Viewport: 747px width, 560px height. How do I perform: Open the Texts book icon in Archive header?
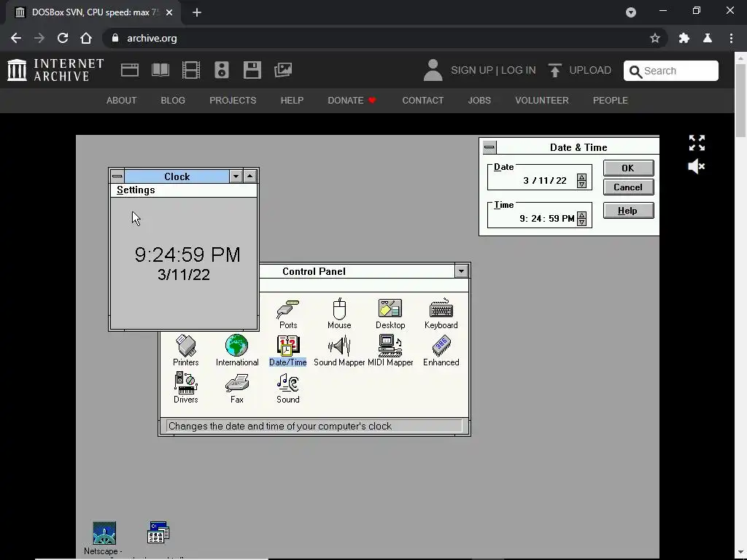coord(160,70)
